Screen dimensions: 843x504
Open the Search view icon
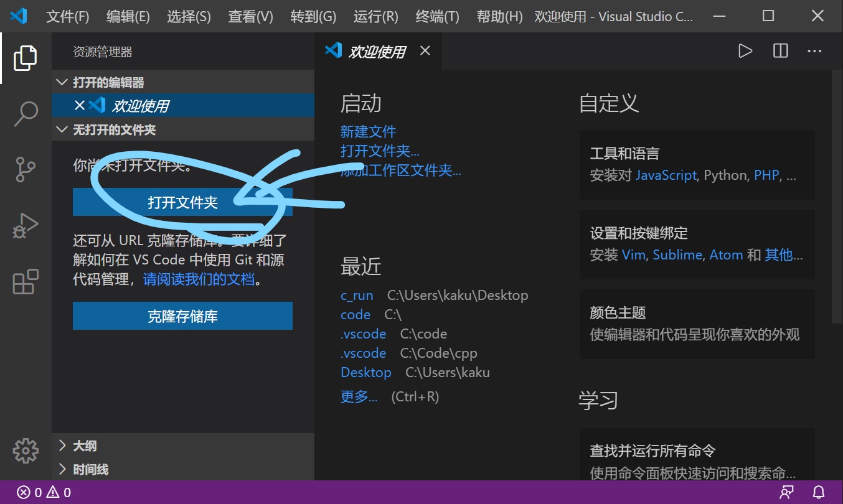click(25, 113)
